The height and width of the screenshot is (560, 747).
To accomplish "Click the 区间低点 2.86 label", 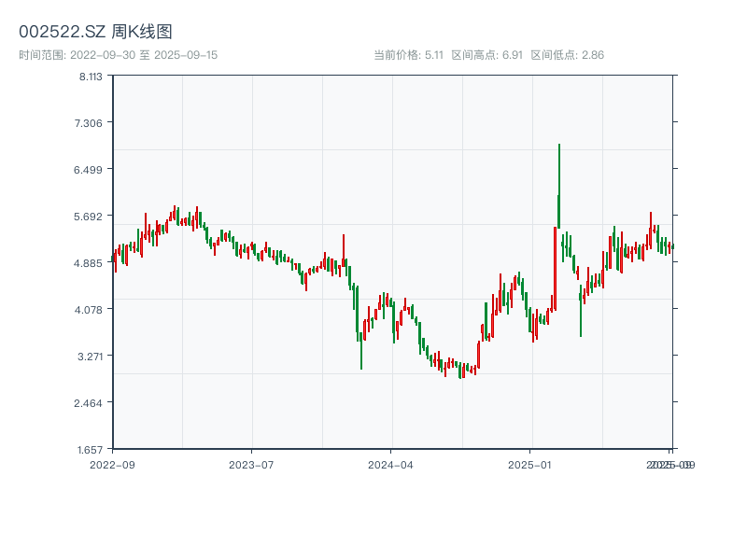I will pyautogui.click(x=567, y=55).
